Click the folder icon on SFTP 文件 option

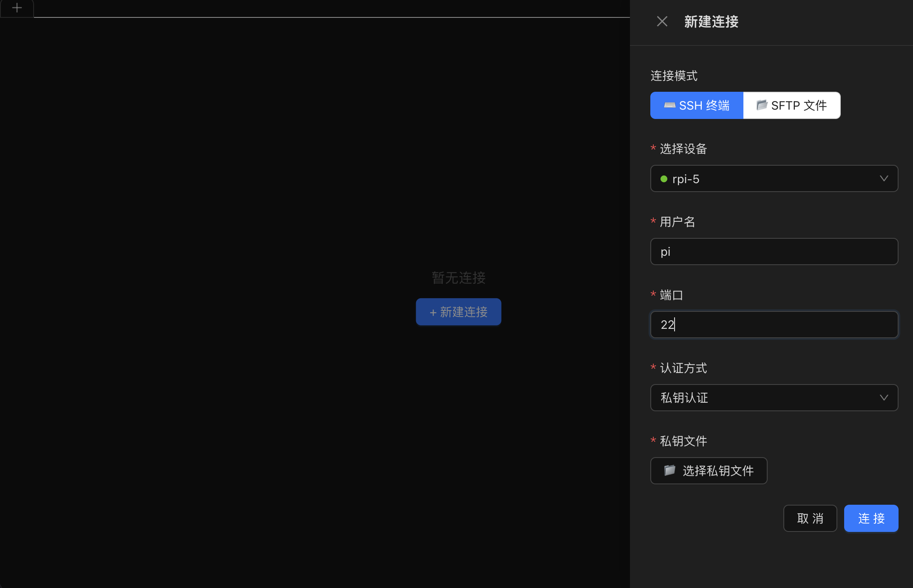tap(762, 105)
